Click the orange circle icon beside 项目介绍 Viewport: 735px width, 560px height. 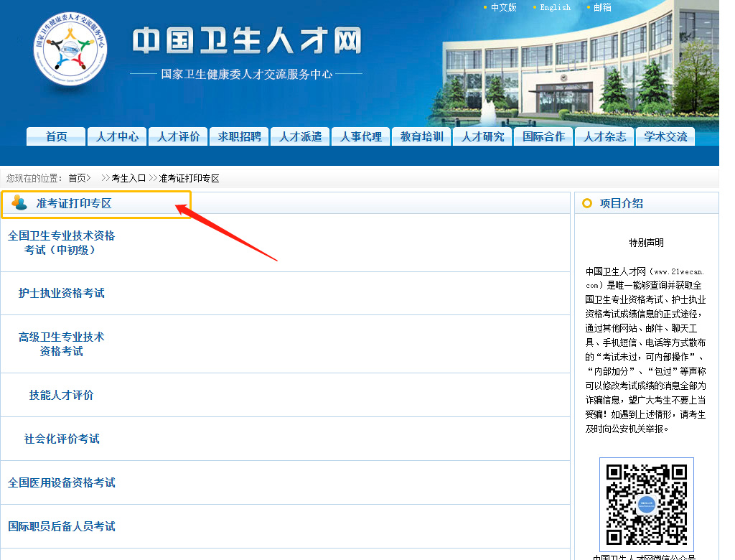pyautogui.click(x=587, y=203)
